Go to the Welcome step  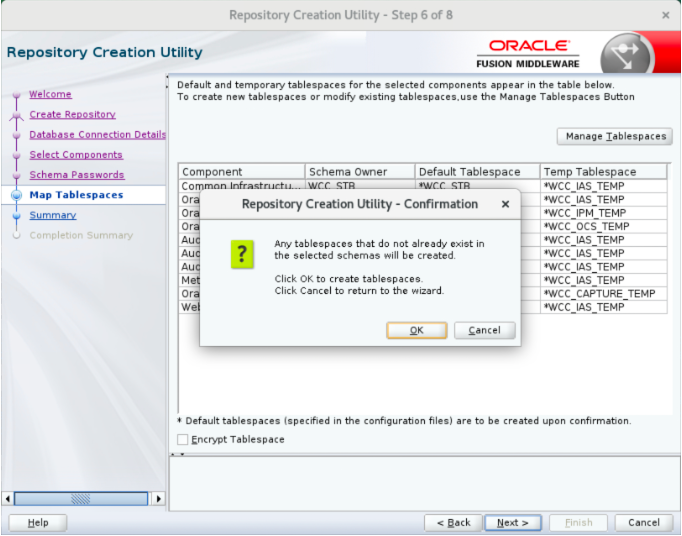coord(50,94)
